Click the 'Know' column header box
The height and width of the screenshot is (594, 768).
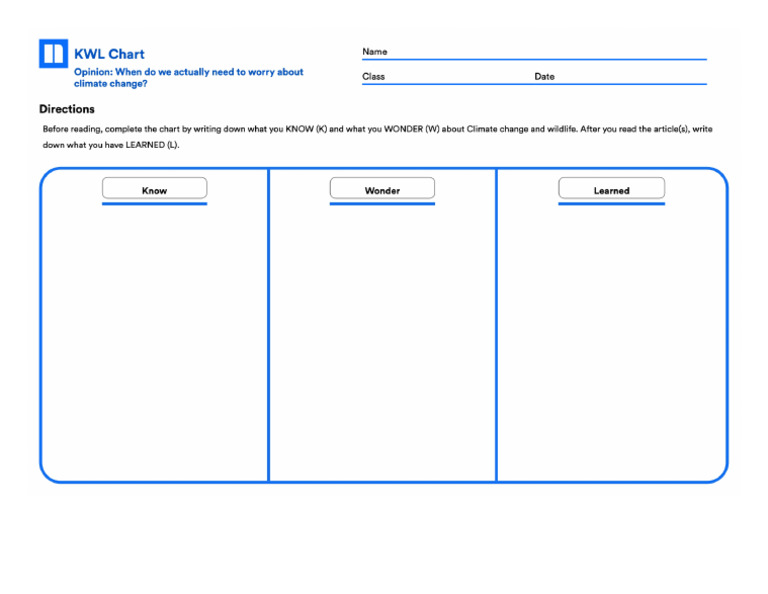(x=154, y=189)
